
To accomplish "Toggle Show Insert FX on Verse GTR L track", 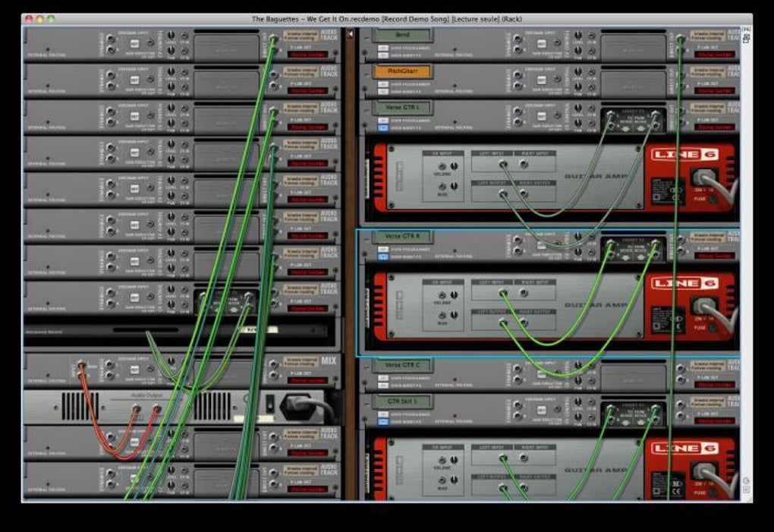I will click(383, 127).
